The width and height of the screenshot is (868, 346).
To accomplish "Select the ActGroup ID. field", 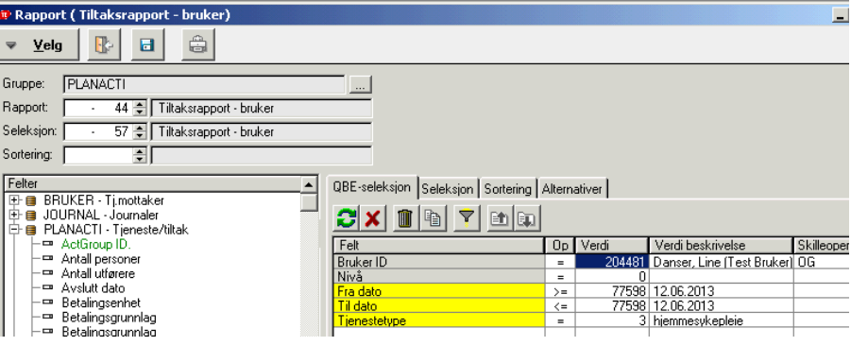I will tap(96, 244).
